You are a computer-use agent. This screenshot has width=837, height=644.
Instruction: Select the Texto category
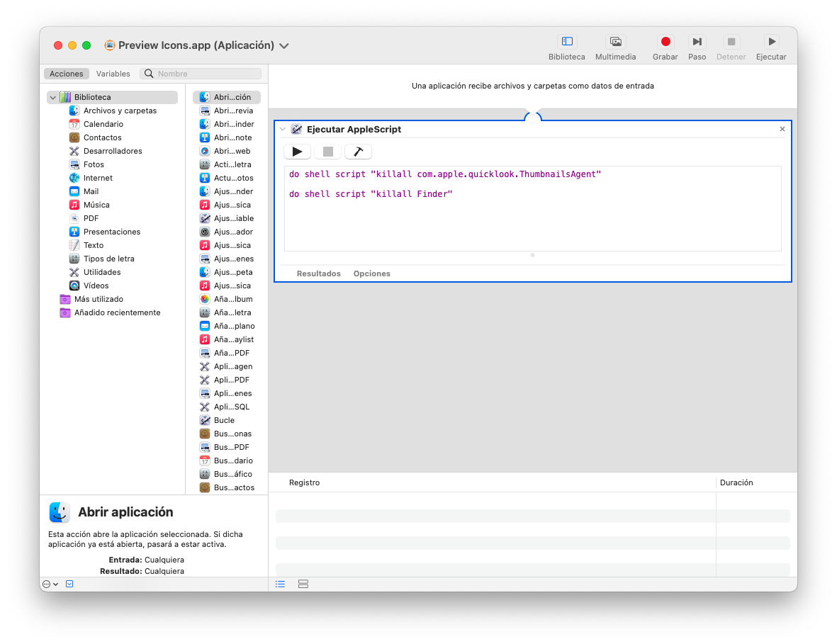[86, 245]
